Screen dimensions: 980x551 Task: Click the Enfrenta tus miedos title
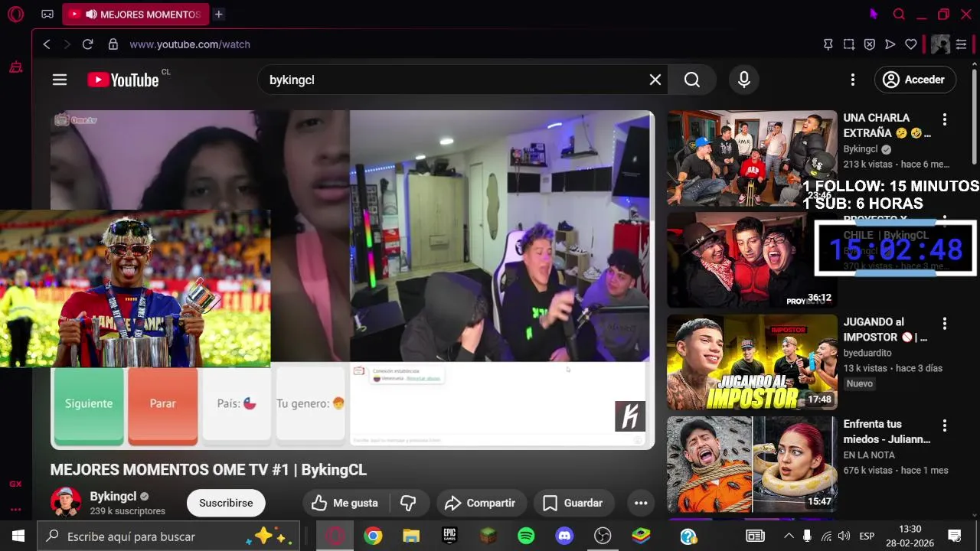(887, 432)
